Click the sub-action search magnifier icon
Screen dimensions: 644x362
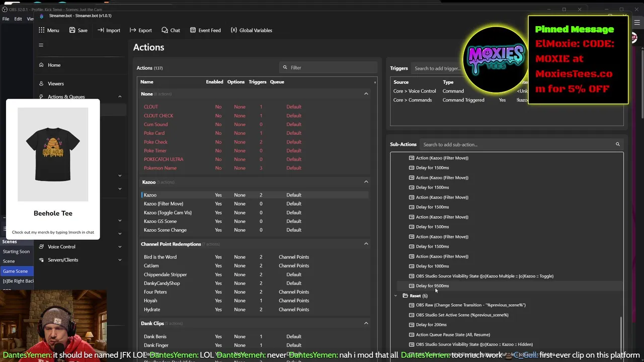[617, 144]
